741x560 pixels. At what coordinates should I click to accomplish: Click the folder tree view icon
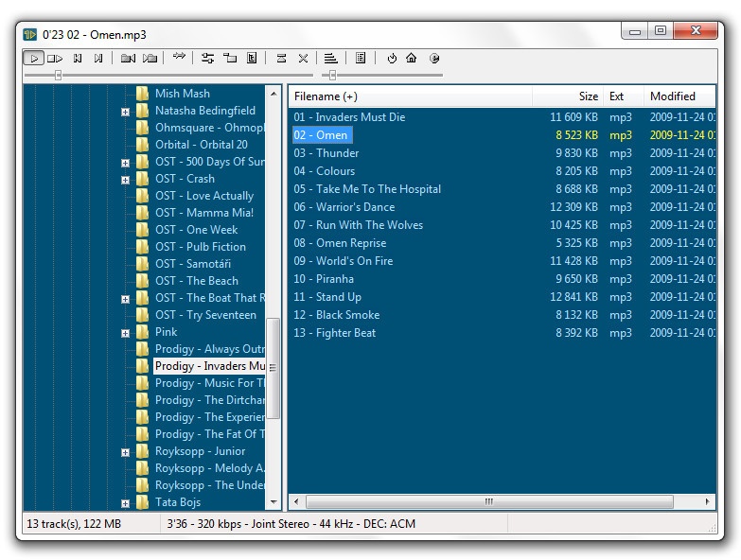[x=230, y=59]
